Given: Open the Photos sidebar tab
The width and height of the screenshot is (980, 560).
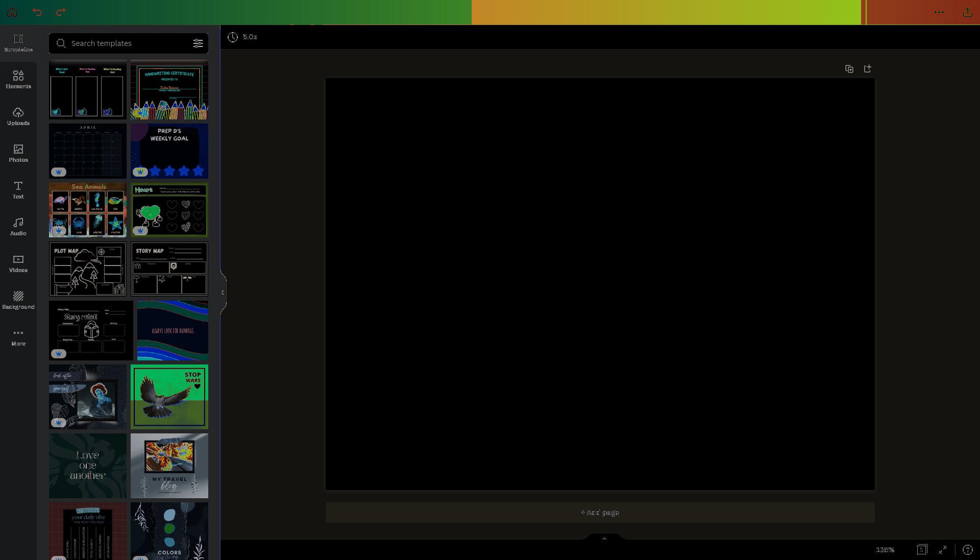Looking at the screenshot, I should (18, 154).
